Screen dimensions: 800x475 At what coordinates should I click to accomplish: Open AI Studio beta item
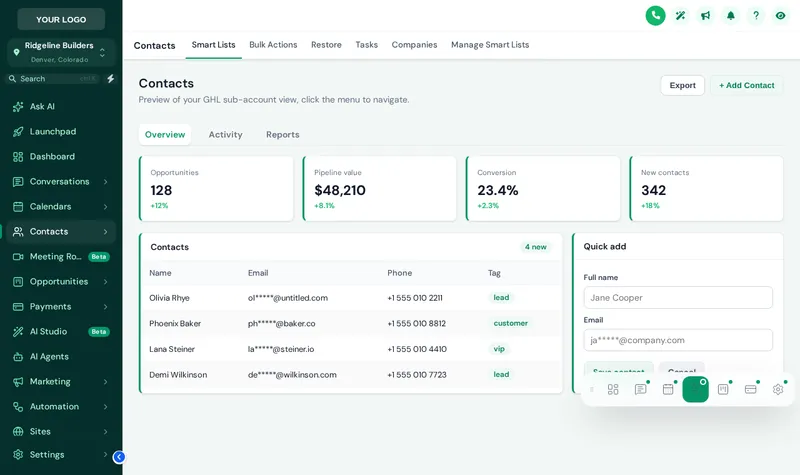[60, 331]
